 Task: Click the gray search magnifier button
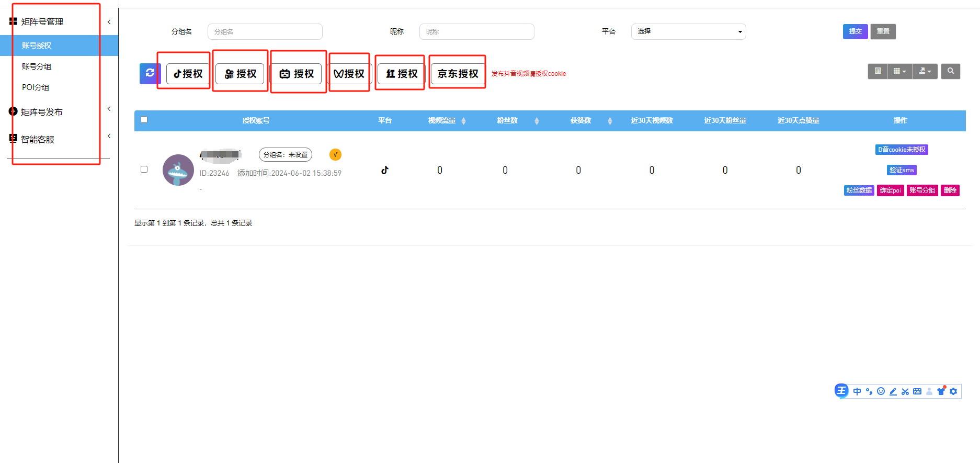click(951, 71)
